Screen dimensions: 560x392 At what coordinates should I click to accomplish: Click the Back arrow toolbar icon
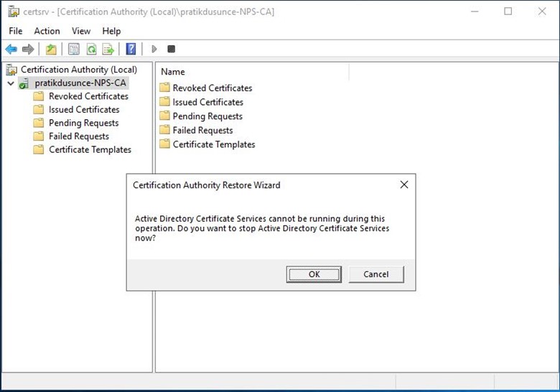[11, 49]
